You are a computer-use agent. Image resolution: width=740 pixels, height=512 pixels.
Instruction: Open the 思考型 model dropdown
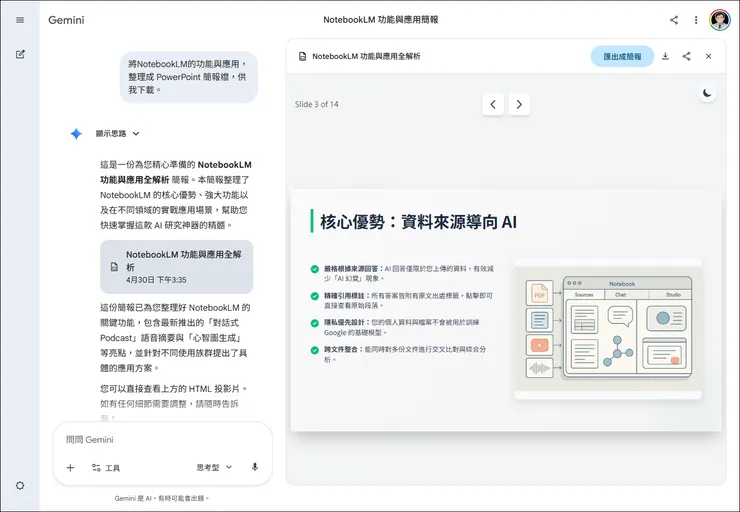coord(214,468)
